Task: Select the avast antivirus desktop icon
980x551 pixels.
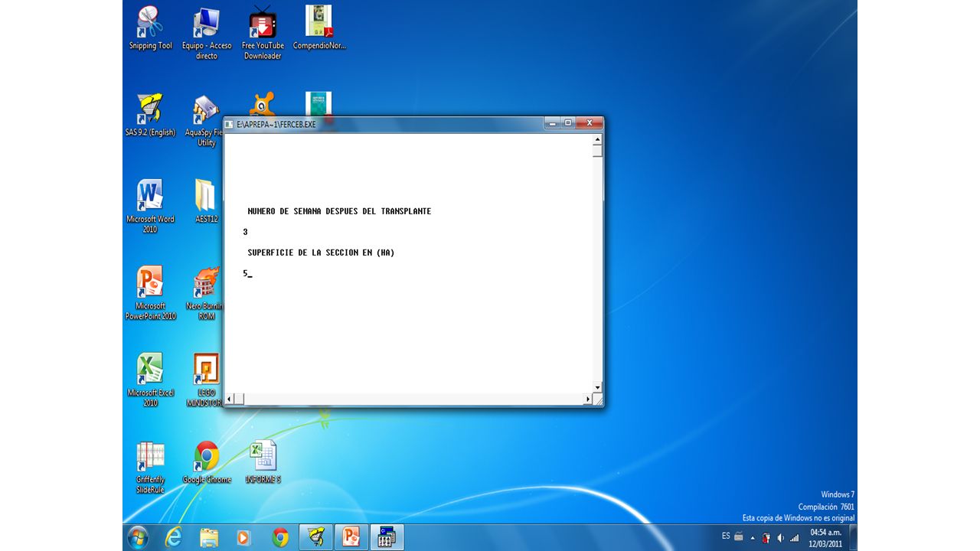Action: pyautogui.click(x=263, y=104)
